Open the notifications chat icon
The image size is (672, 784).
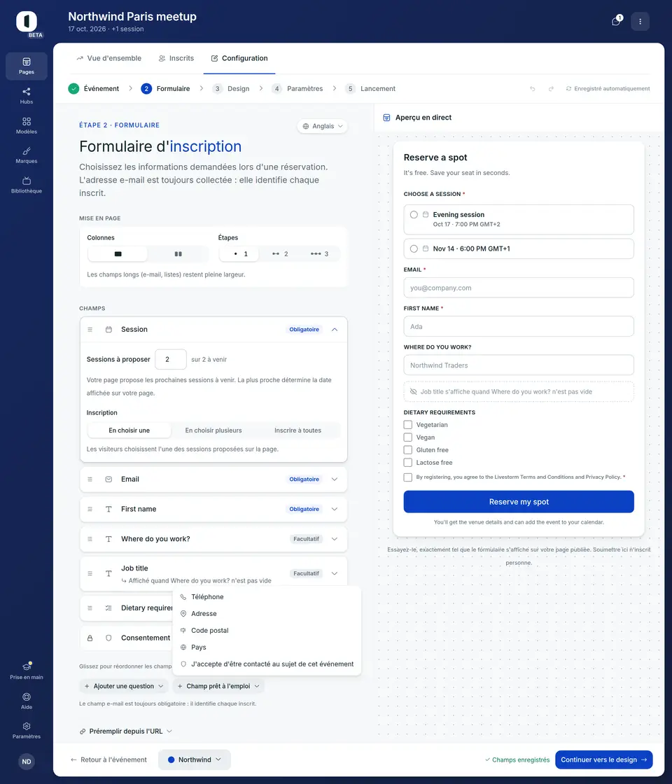(x=617, y=22)
